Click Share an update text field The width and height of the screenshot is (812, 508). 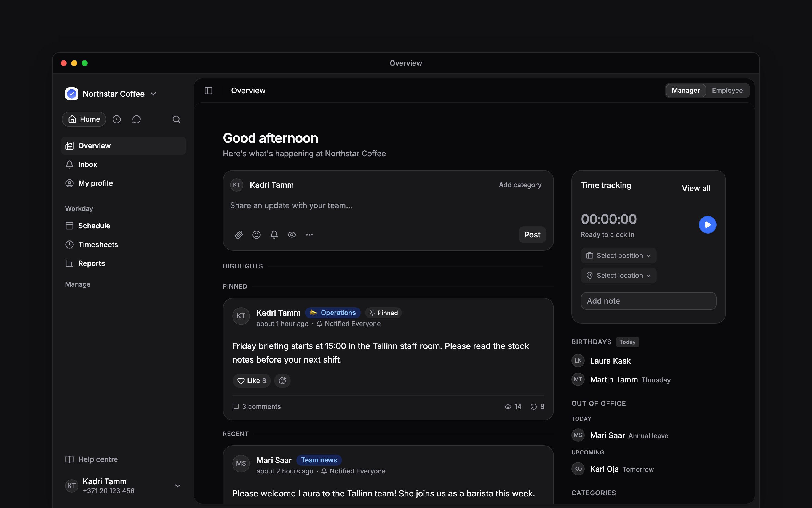[x=388, y=206]
